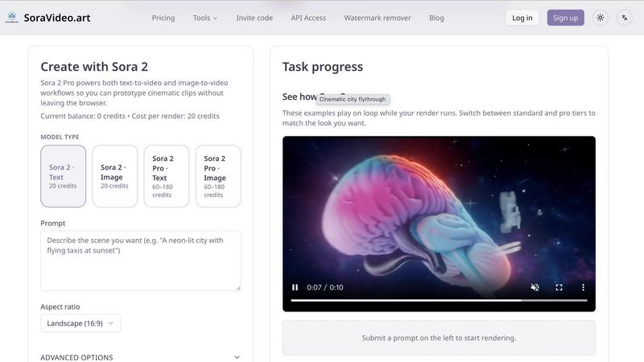Unmute the example video sound
Viewport: 644px width, 362px height.
(x=535, y=287)
